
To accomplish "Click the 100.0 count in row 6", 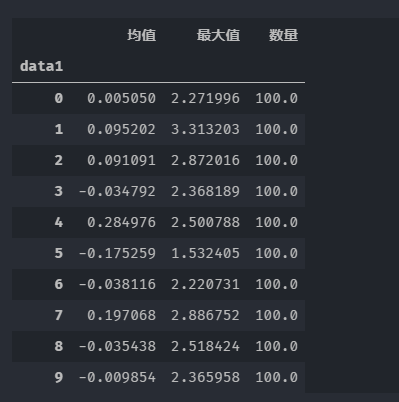I will tap(277, 284).
